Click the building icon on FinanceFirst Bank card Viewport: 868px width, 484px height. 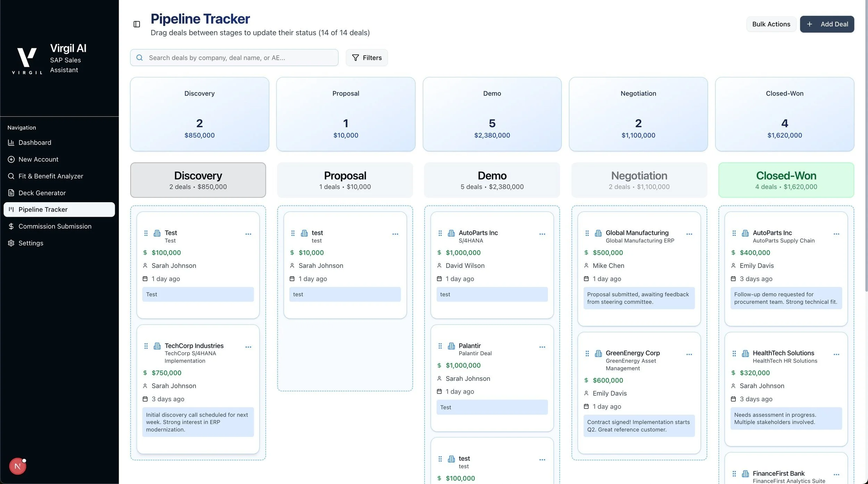(x=745, y=474)
